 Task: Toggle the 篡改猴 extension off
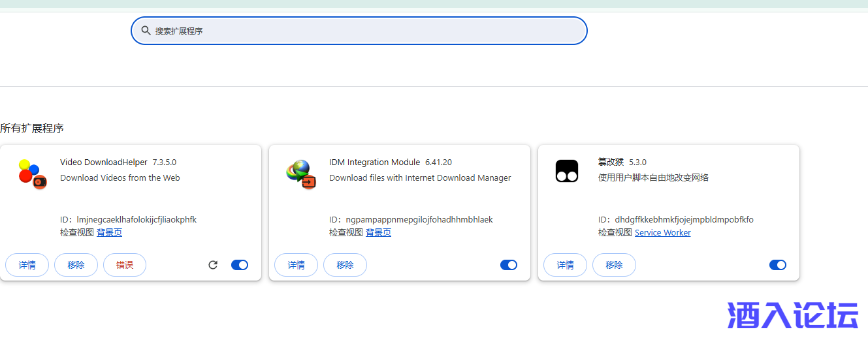[x=778, y=265]
